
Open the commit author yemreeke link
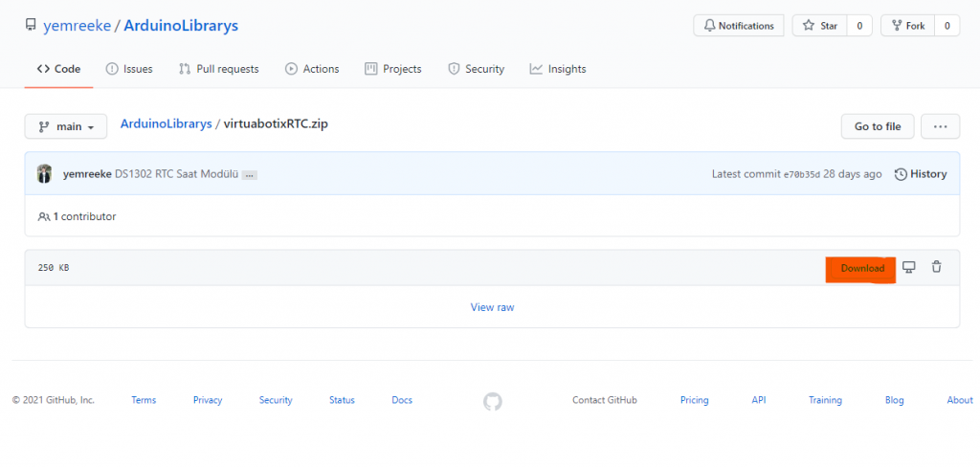87,174
